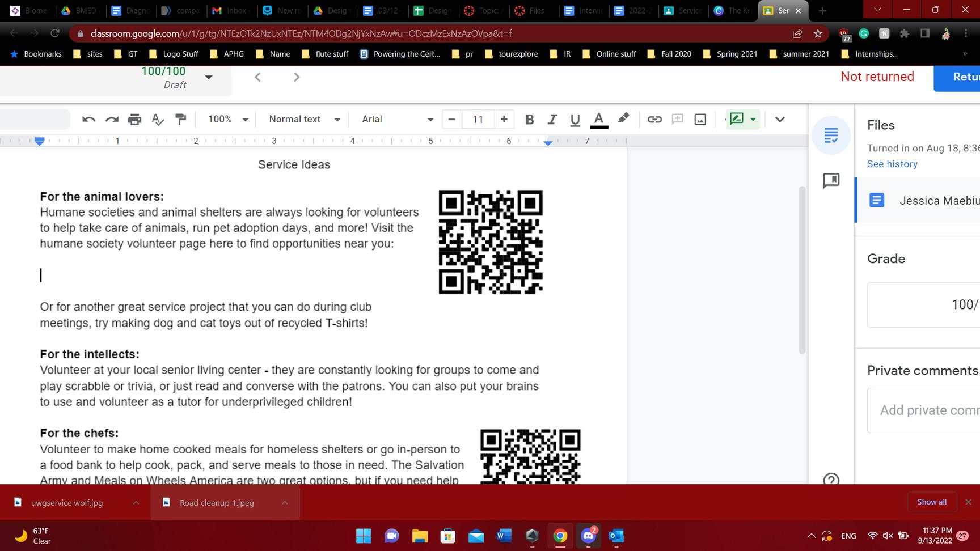This screenshot has width=980, height=551.
Task: Insert a link with the toolbar icon
Action: [x=654, y=119]
